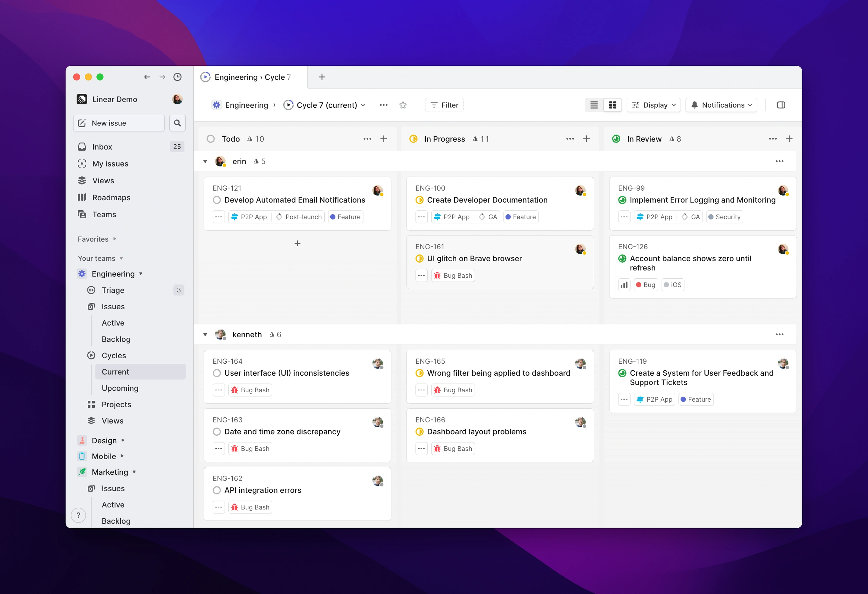Viewport: 868px width, 594px height.
Task: Change status circle of ENG-163
Action: (x=217, y=432)
